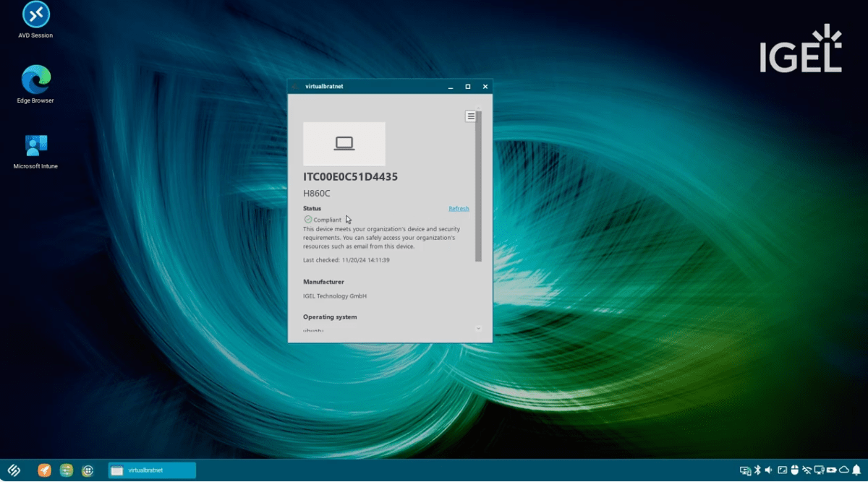Click the disabled Wi-Fi tray icon
The width and height of the screenshot is (868, 482).
(x=807, y=470)
